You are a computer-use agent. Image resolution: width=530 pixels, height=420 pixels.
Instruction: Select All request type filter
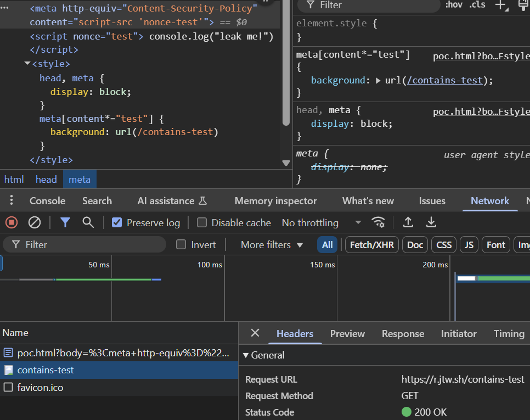pyautogui.click(x=327, y=244)
